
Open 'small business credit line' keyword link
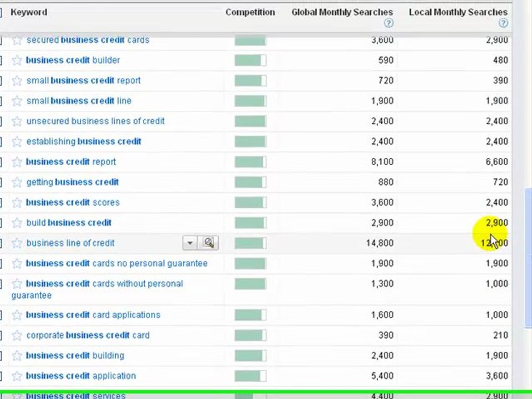click(79, 101)
